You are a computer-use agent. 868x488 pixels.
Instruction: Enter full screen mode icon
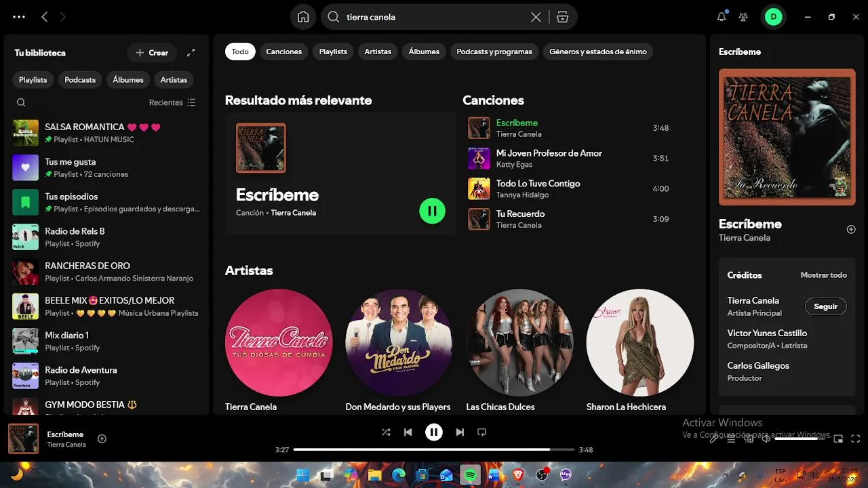pyautogui.click(x=856, y=439)
